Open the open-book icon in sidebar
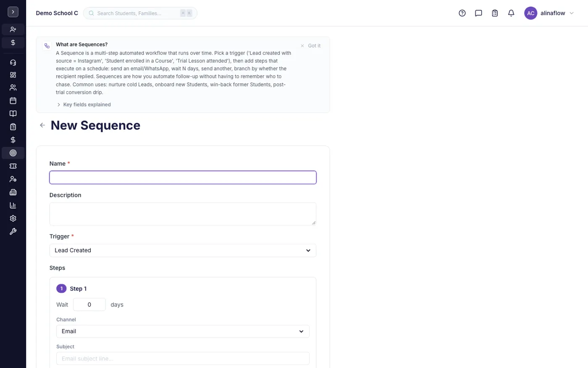Screen dimensions: 588x368 pos(13,114)
